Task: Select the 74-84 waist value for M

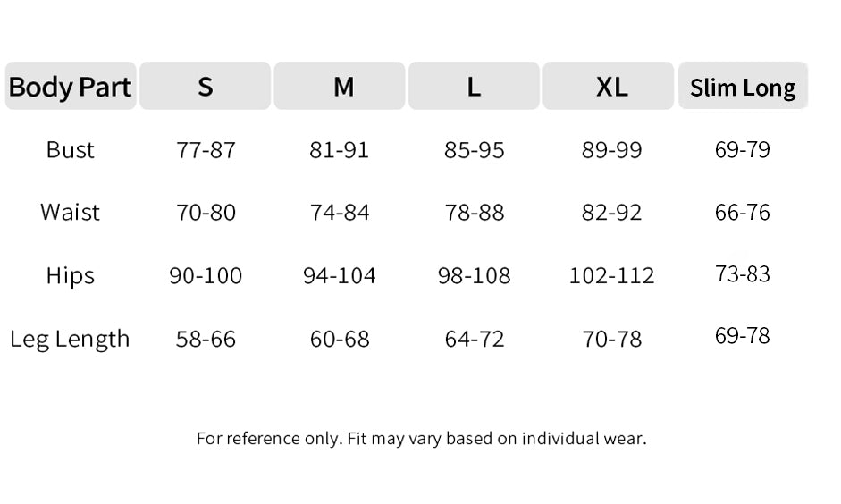Action: (340, 213)
